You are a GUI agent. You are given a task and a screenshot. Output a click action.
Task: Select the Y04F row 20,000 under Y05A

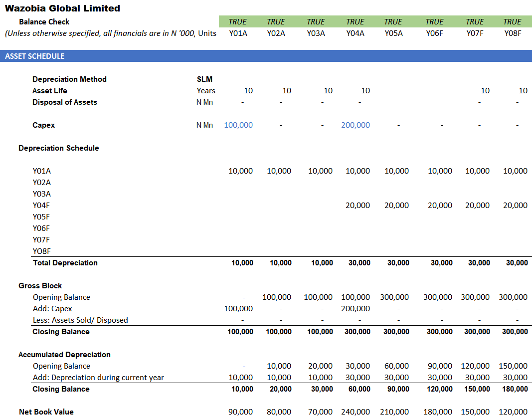pyautogui.click(x=396, y=206)
